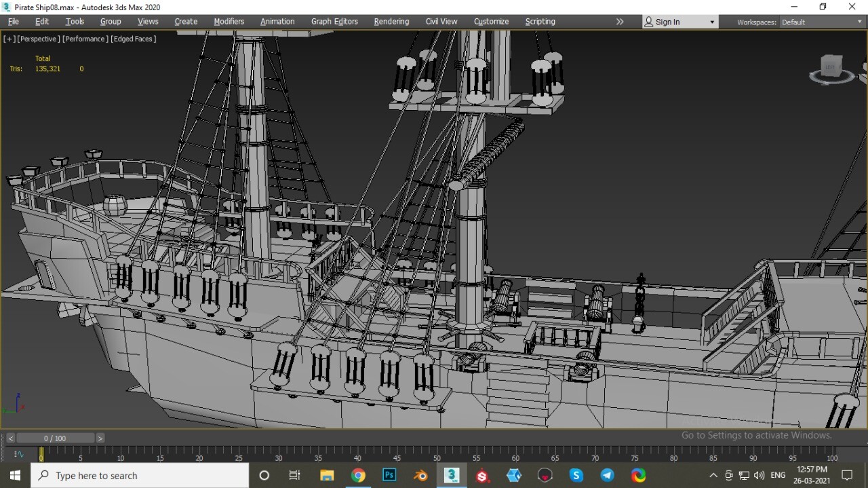Open the Modifiers menu
Image resolution: width=868 pixels, height=488 pixels.
(x=229, y=22)
